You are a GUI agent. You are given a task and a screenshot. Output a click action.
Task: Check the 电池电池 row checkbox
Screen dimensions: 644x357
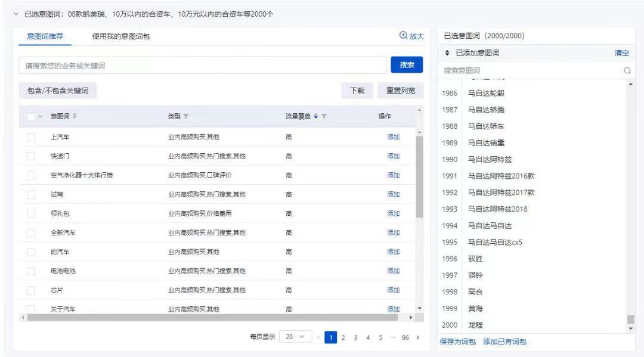(x=31, y=271)
